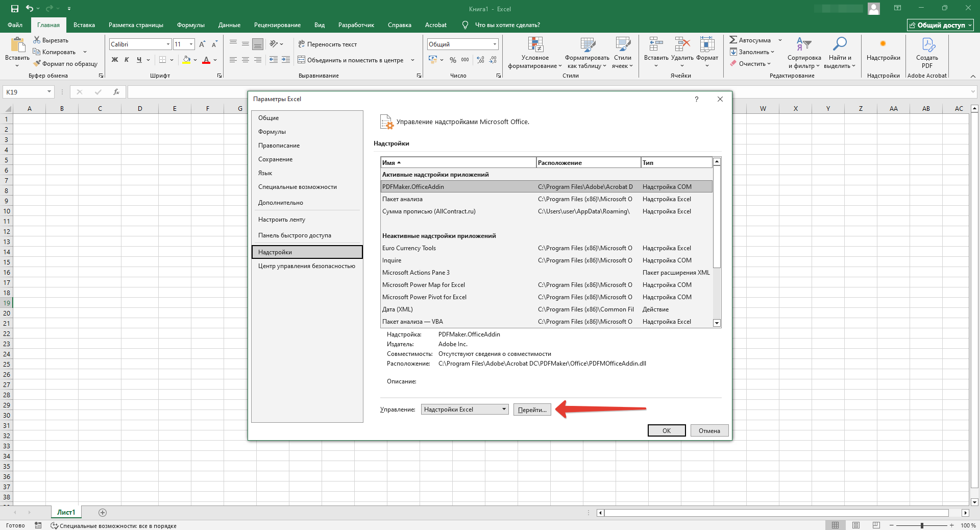Click the fill color bucket icon
Image resolution: width=980 pixels, height=530 pixels.
pyautogui.click(x=187, y=60)
